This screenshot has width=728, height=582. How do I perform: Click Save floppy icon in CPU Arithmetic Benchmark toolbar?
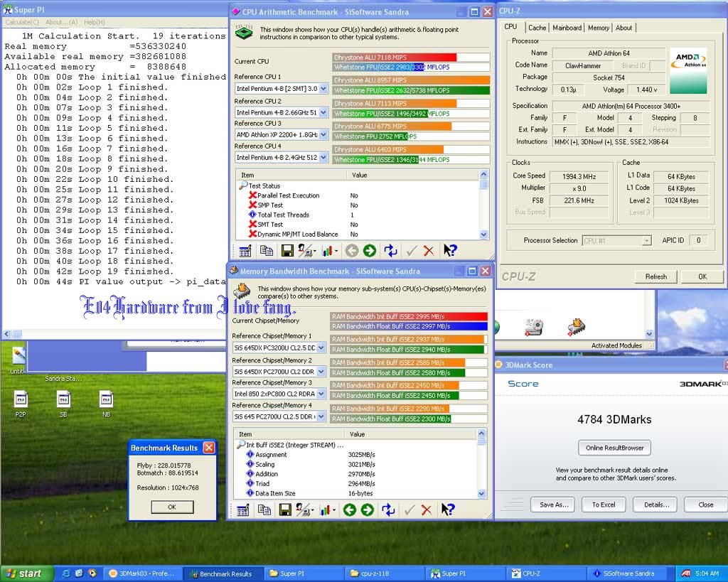(287, 251)
